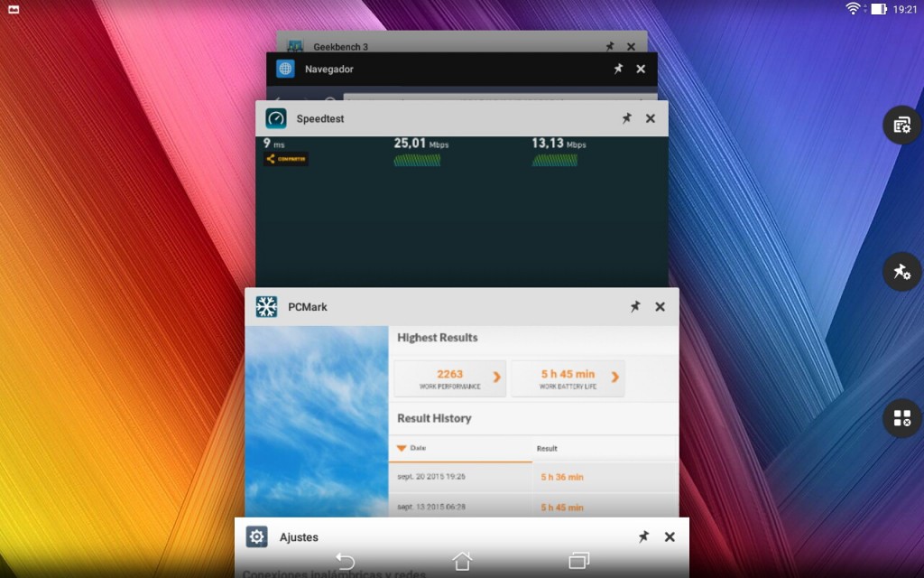The image size is (924, 578).
Task: Tap the Wi-Fi status icon
Action: click(853, 8)
